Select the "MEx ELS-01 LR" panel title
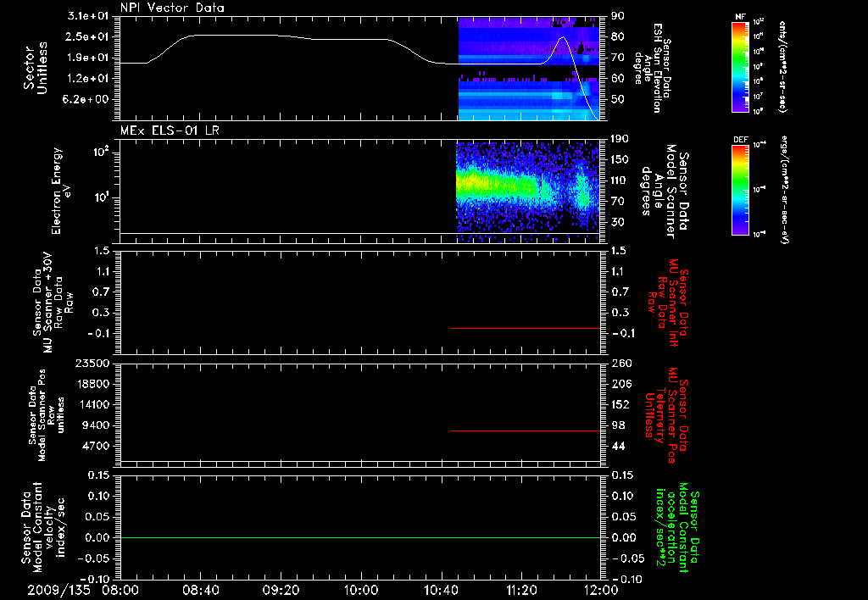Image resolution: width=868 pixels, height=600 pixels. coord(170,131)
